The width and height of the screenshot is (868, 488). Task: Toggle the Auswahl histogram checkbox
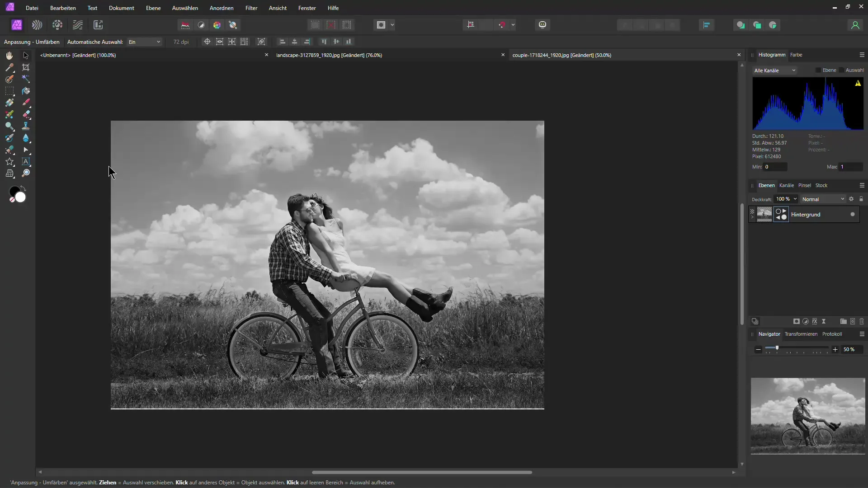841,70
